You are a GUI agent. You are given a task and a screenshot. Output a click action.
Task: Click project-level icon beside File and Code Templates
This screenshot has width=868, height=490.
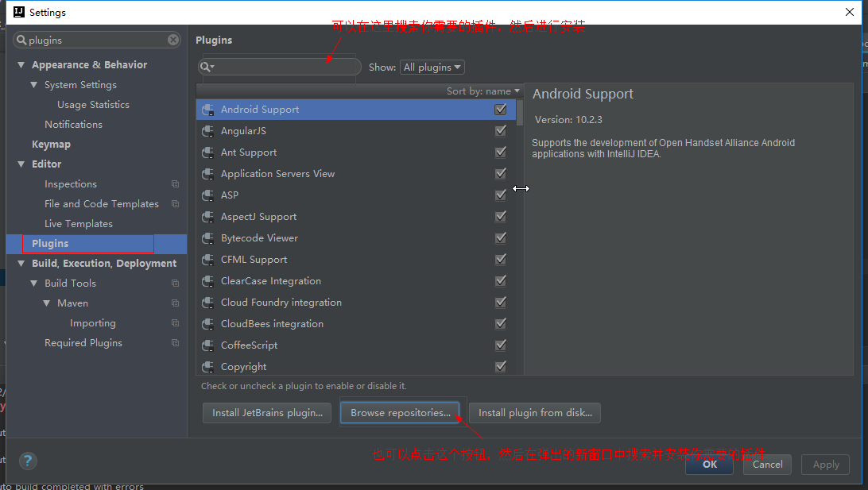tap(175, 204)
